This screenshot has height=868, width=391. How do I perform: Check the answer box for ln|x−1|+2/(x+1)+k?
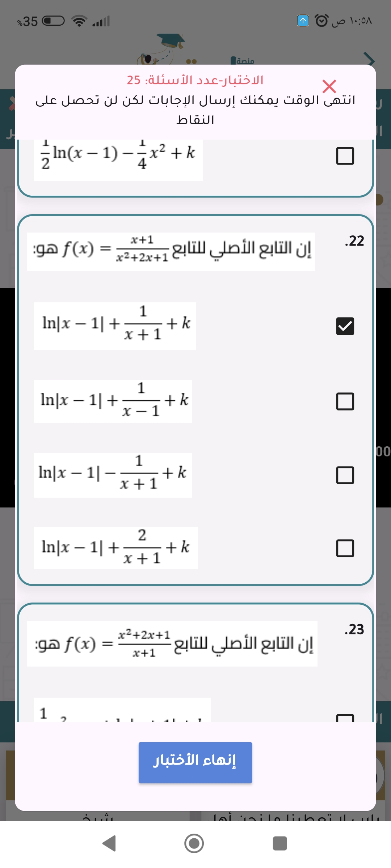(345, 548)
